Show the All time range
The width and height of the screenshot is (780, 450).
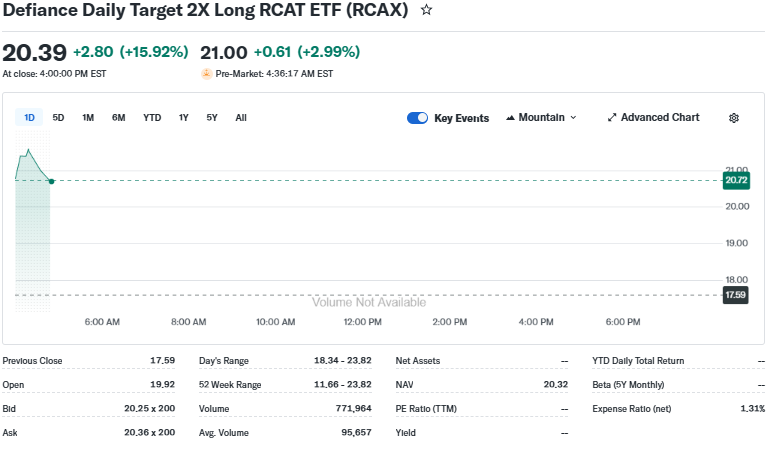241,118
